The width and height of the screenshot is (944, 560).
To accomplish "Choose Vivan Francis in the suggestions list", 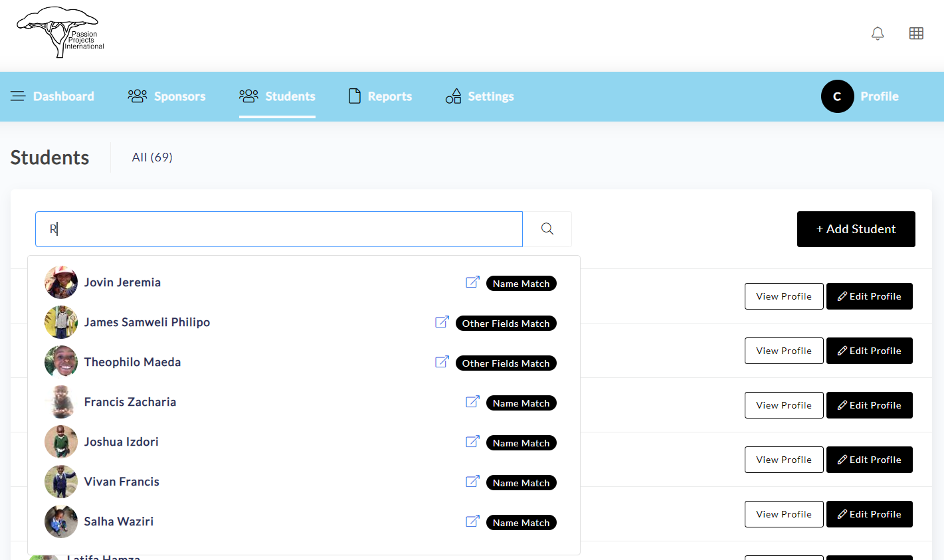I will pyautogui.click(x=122, y=482).
